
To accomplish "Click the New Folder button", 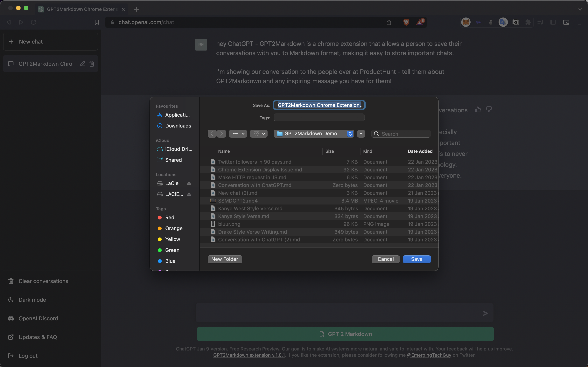I will click(x=225, y=259).
